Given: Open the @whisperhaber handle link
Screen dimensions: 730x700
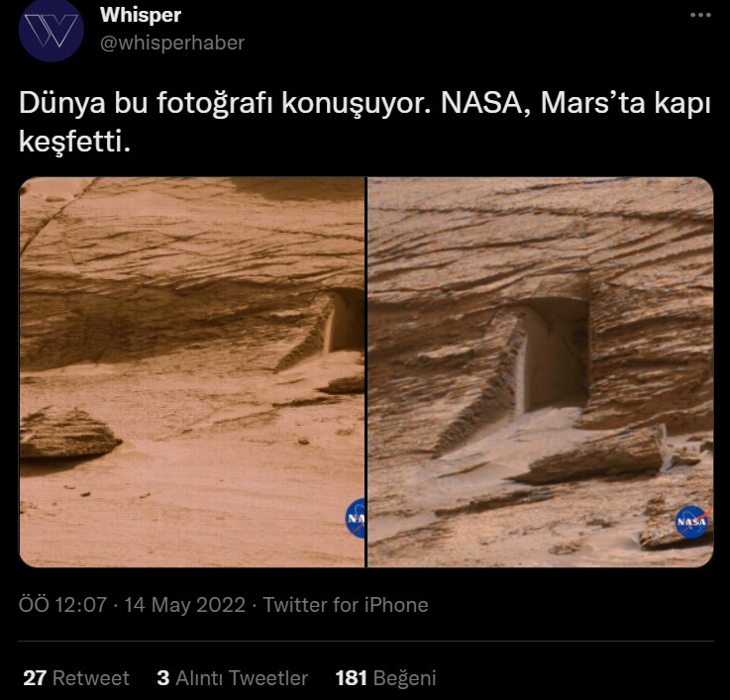Looking at the screenshot, I should coord(172,43).
